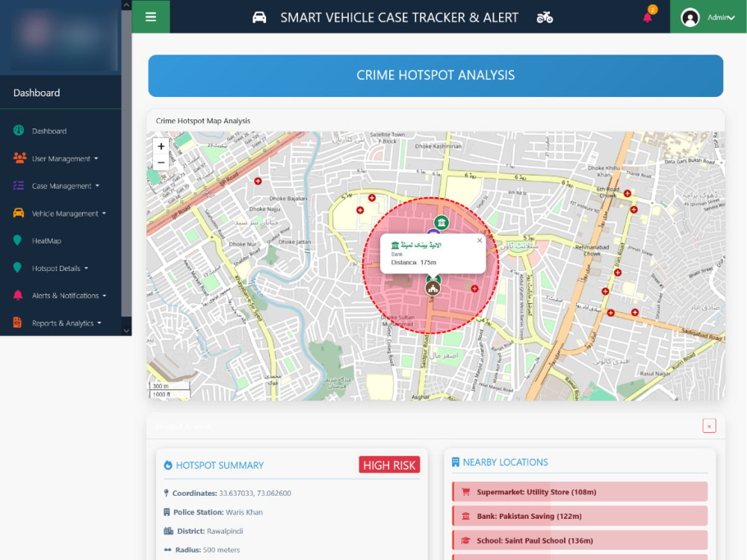Click the Dashboard heading in the sidebar
Viewport: 747px width, 560px height.
[37, 93]
